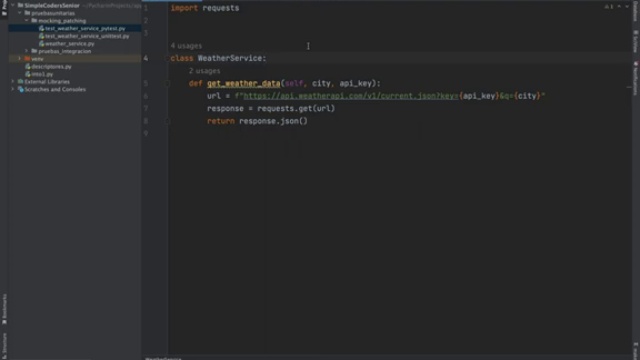Expand External Libraries node
This screenshot has height=360, width=640.
click(13, 82)
